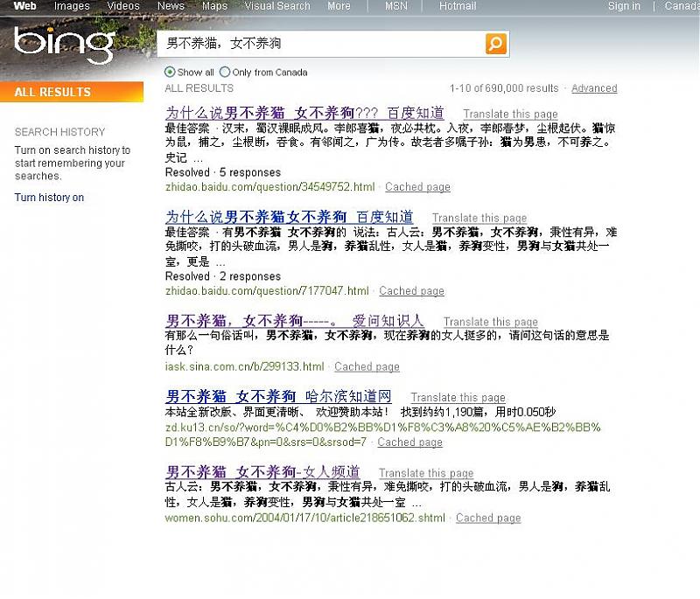Open cached page for question/34549752
700x599 pixels.
[x=417, y=187]
